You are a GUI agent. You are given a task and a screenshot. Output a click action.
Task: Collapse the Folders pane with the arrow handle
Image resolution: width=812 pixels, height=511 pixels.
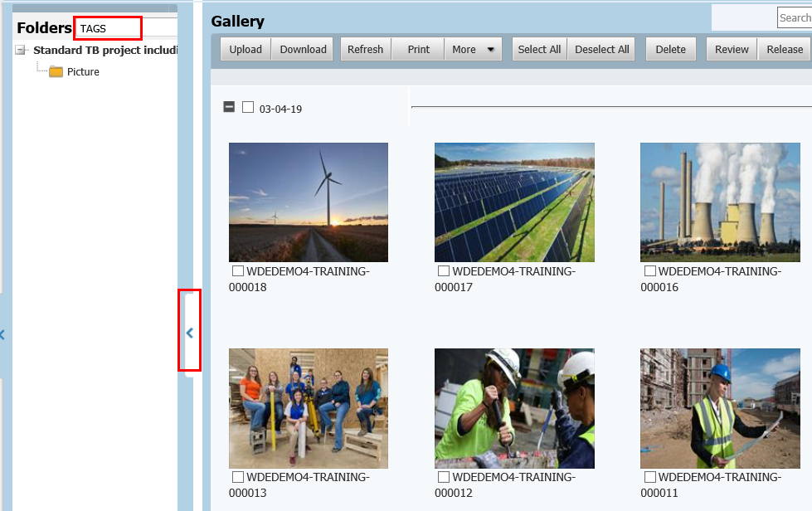point(190,332)
